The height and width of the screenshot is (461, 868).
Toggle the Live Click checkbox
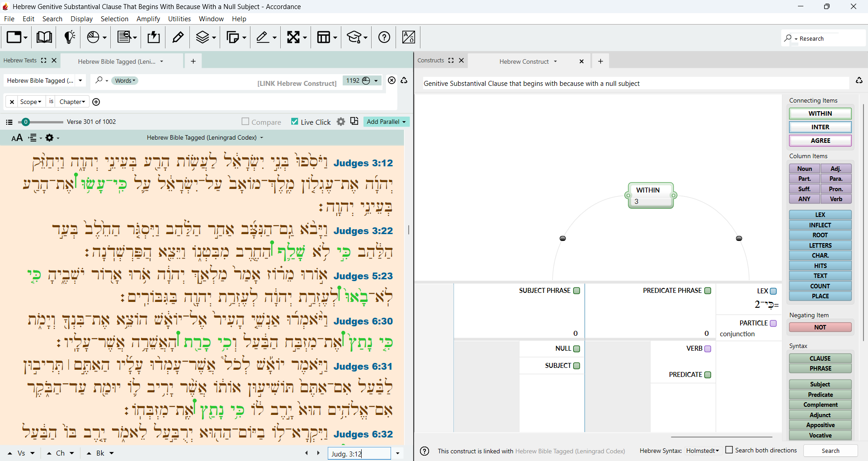[295, 122]
